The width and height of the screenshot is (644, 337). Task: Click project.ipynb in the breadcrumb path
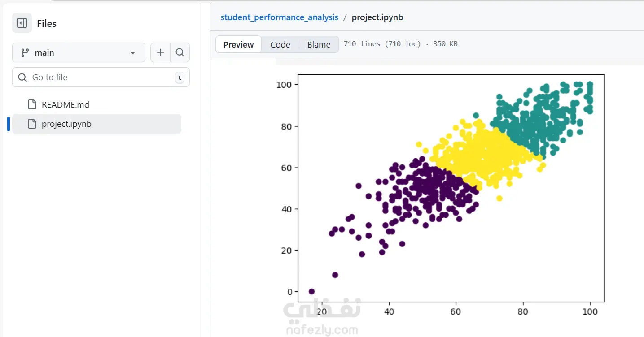point(377,17)
